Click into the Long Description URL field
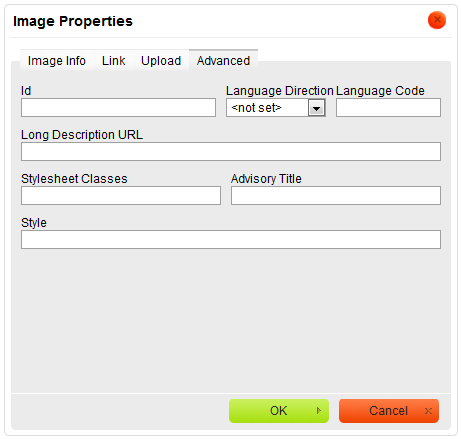This screenshot has width=461, height=439. pos(231,151)
